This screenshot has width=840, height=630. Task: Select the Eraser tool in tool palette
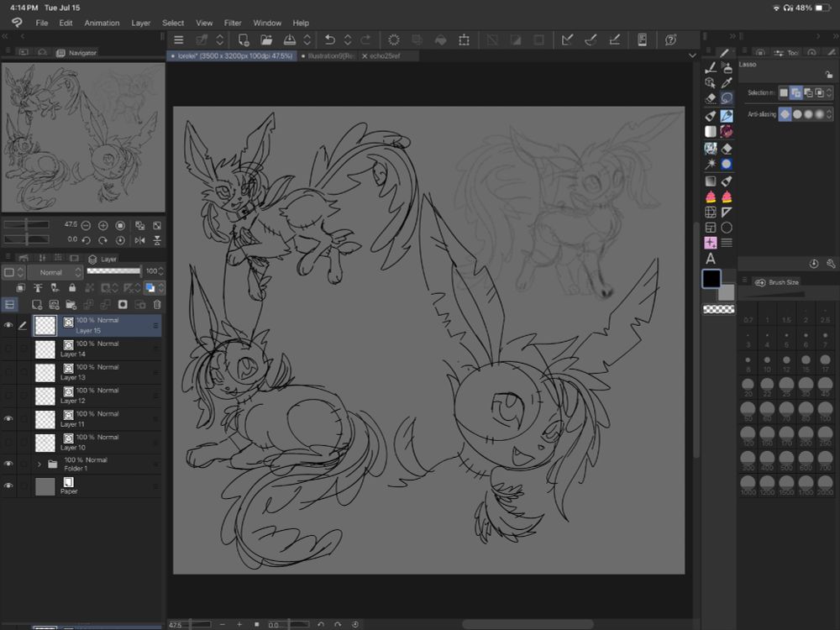point(711,98)
